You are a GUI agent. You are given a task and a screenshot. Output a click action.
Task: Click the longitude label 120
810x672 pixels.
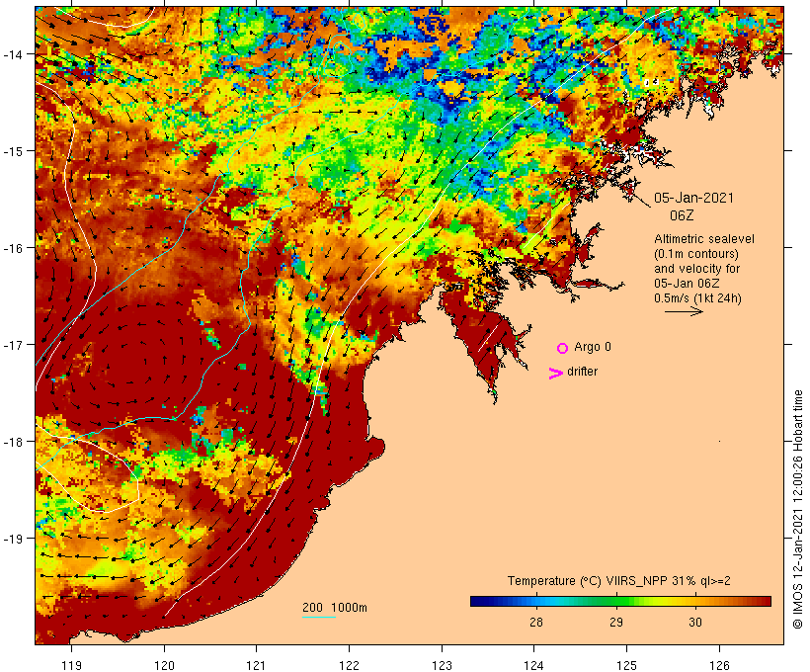pos(164,665)
